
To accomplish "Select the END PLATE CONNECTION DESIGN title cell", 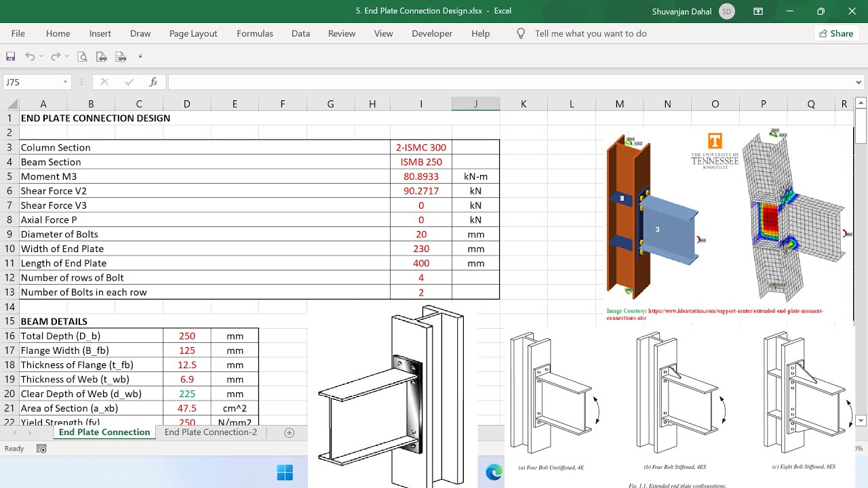I will [96, 118].
